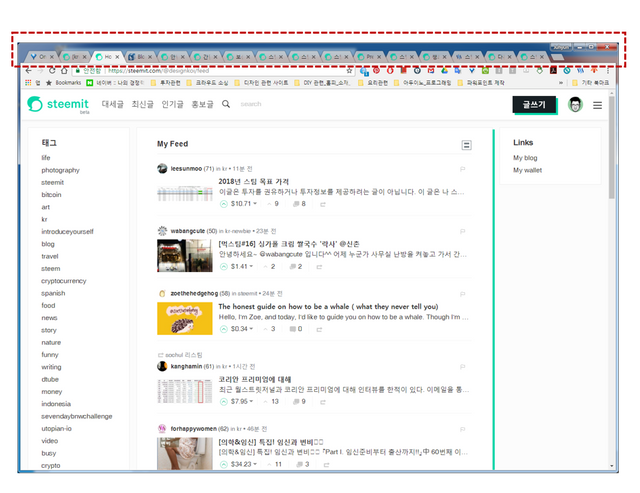Click the page vertical scrollbar thumb
The image size is (640, 493).
pos(611,148)
